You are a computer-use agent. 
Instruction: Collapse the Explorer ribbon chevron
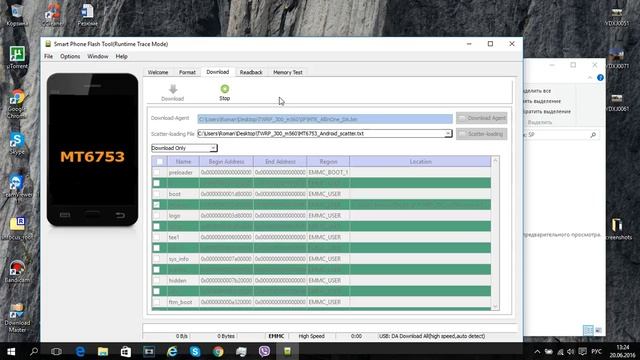point(590,78)
